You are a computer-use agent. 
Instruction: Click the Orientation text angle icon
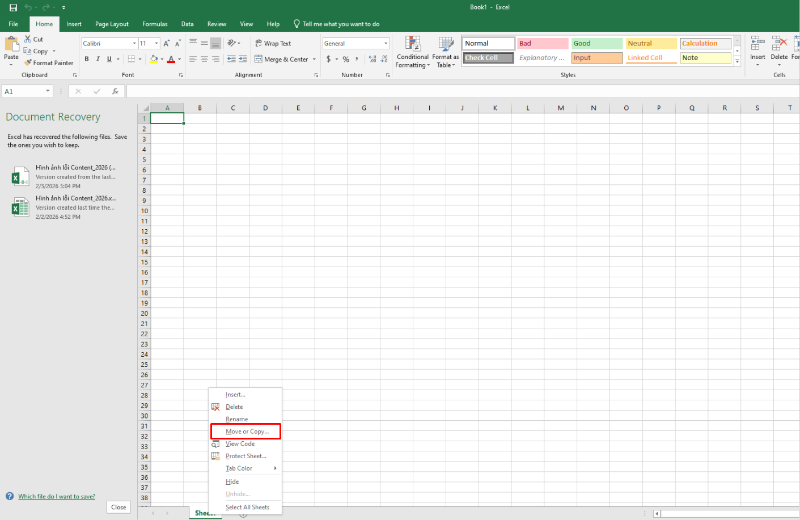(232, 43)
